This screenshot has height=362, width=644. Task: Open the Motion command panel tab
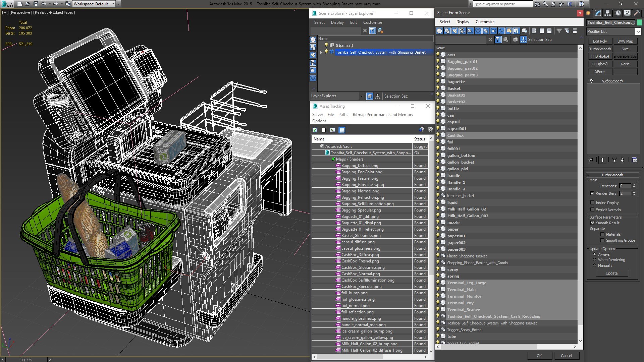tap(618, 13)
